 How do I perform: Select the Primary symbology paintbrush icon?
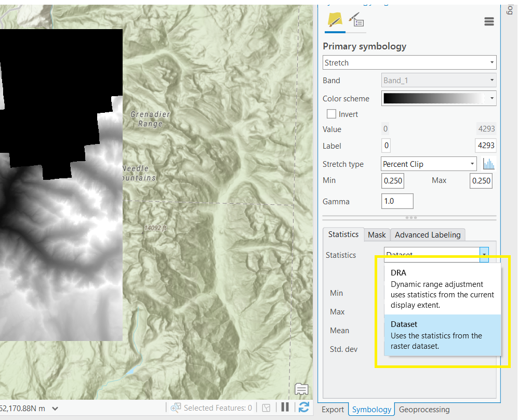tap(334, 20)
